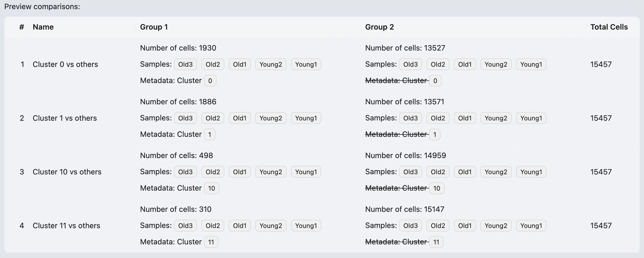644x258 pixels.
Task: Select the "Cluster 0 vs others" comparison name
Action: pyautogui.click(x=65, y=64)
